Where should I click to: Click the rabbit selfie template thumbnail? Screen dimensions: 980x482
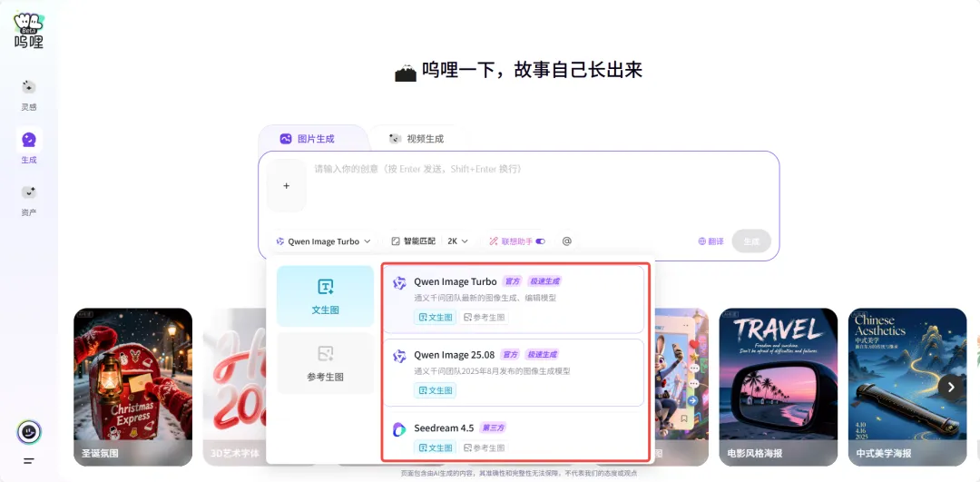pyautogui.click(x=681, y=387)
